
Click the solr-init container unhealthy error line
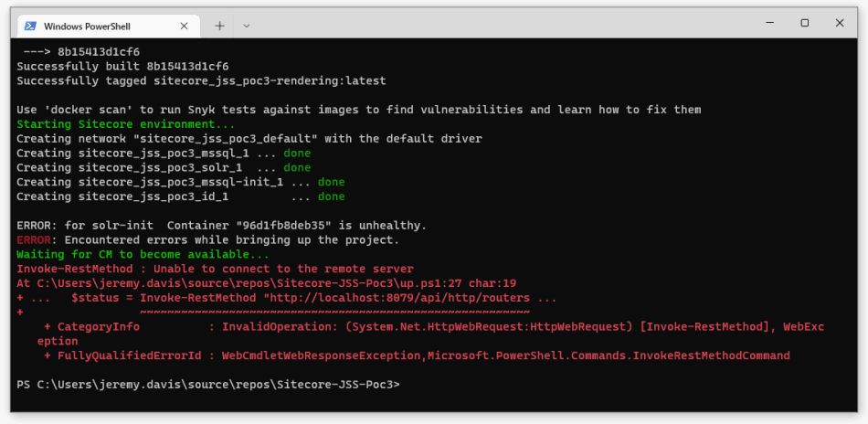(x=221, y=226)
